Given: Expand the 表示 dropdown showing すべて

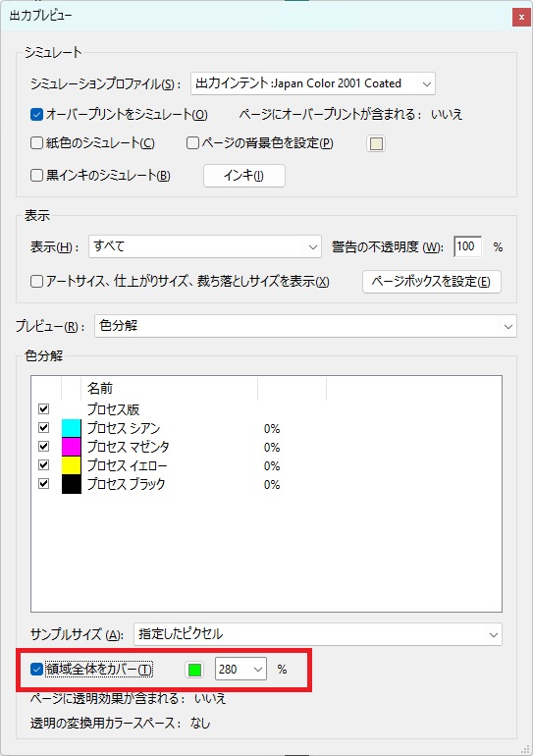Looking at the screenshot, I should click(x=205, y=246).
